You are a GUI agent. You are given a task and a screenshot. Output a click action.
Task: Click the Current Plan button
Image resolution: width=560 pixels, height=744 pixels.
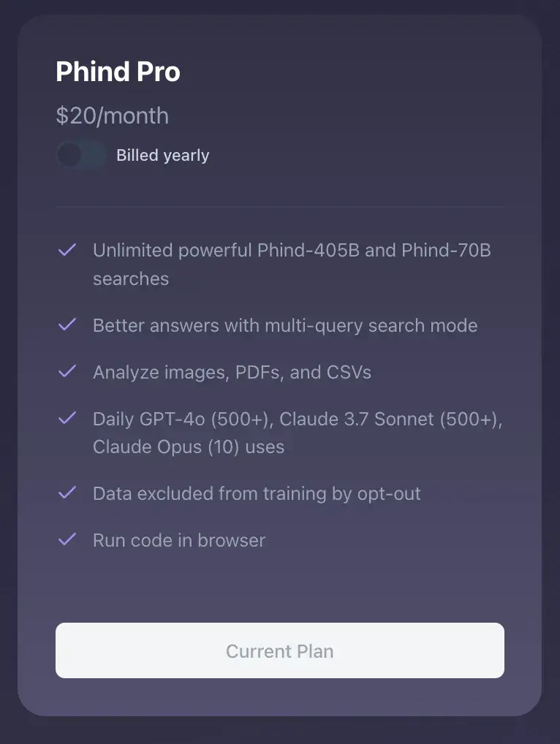click(x=280, y=650)
